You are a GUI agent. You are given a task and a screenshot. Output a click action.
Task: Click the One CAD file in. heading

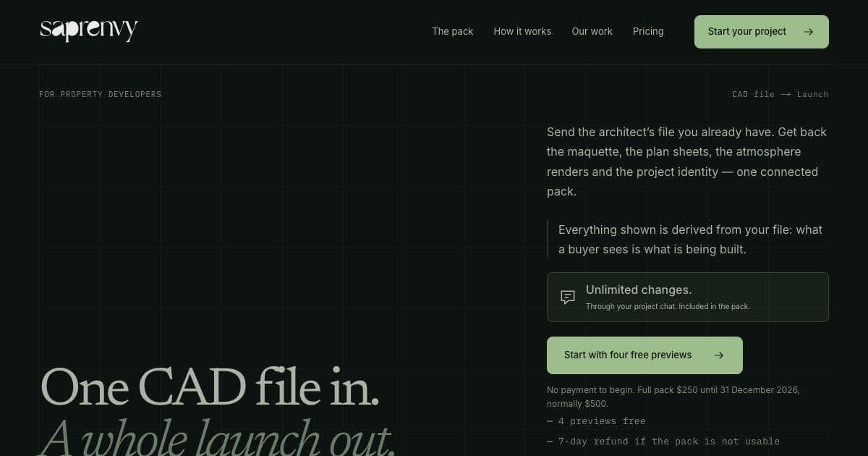click(x=210, y=387)
